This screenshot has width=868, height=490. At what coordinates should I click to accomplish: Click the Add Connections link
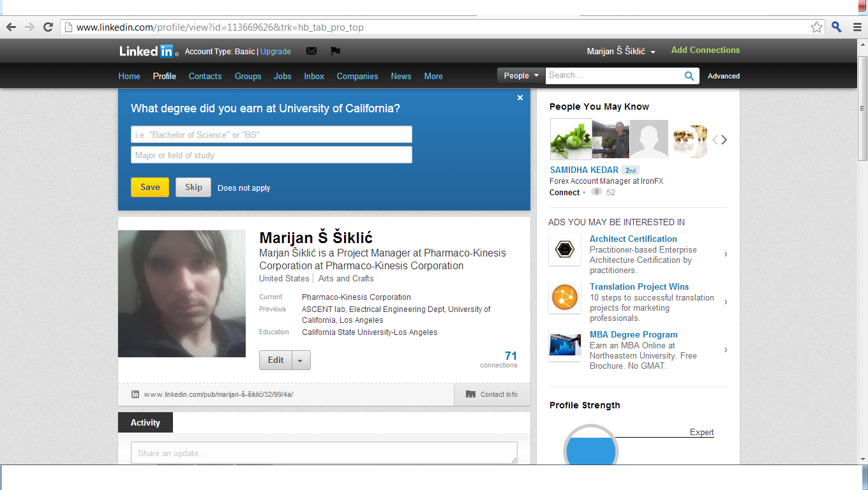[x=705, y=50]
